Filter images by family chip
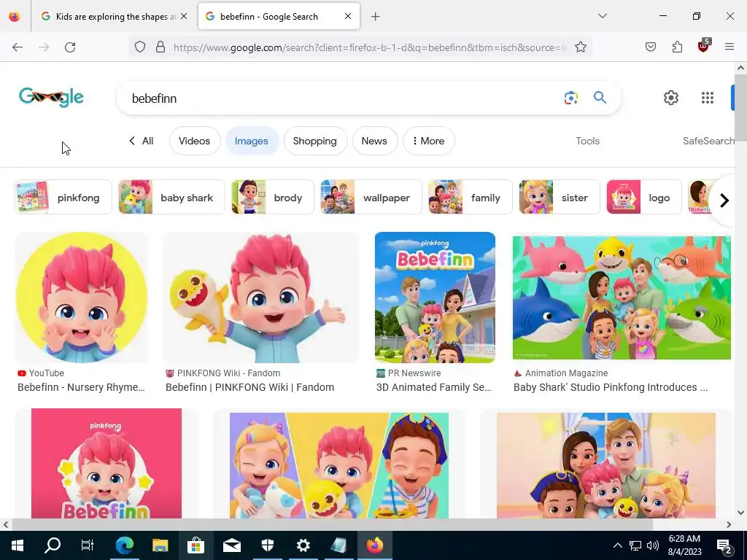Image resolution: width=747 pixels, height=560 pixels. [471, 197]
